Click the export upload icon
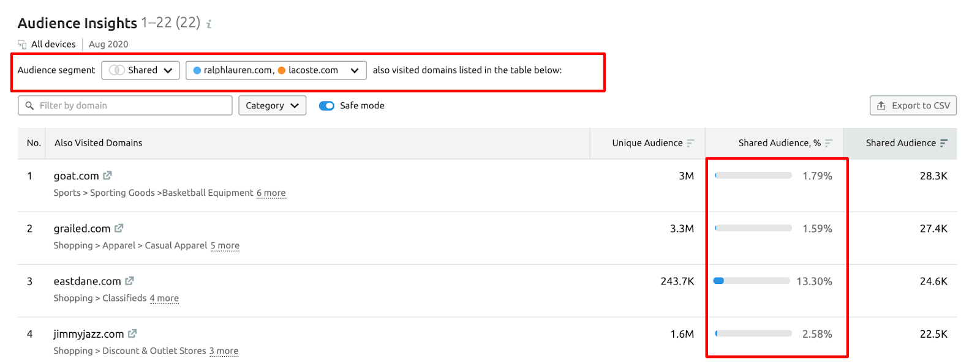The width and height of the screenshot is (980, 364). click(881, 106)
